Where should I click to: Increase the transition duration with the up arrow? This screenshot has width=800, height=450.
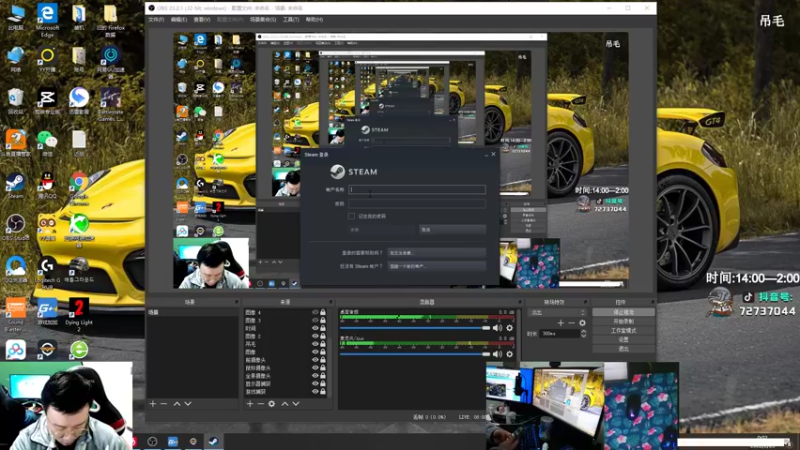(x=584, y=331)
